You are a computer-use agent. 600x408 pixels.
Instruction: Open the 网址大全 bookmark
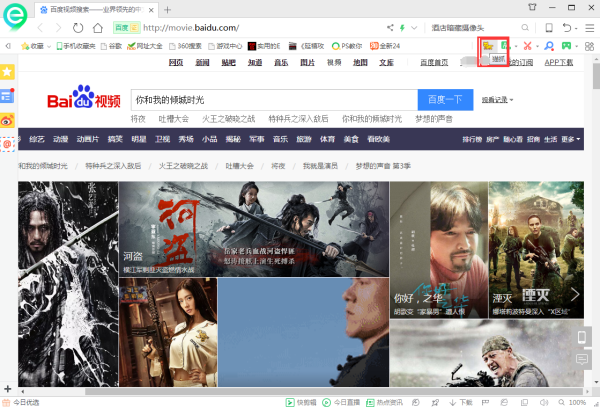click(x=145, y=46)
